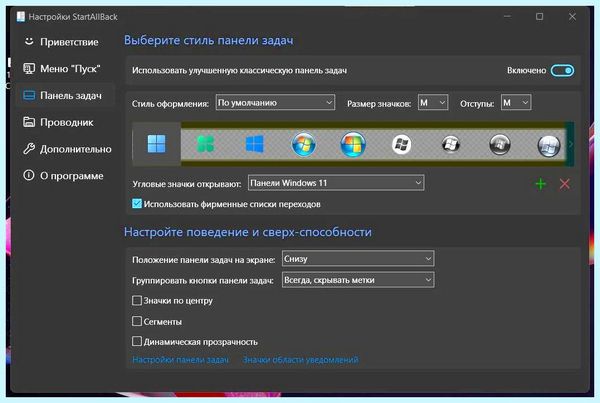The width and height of the screenshot is (600, 403).
Task: Expand Группировать кнопки панели задач dropdown
Action: [358, 280]
